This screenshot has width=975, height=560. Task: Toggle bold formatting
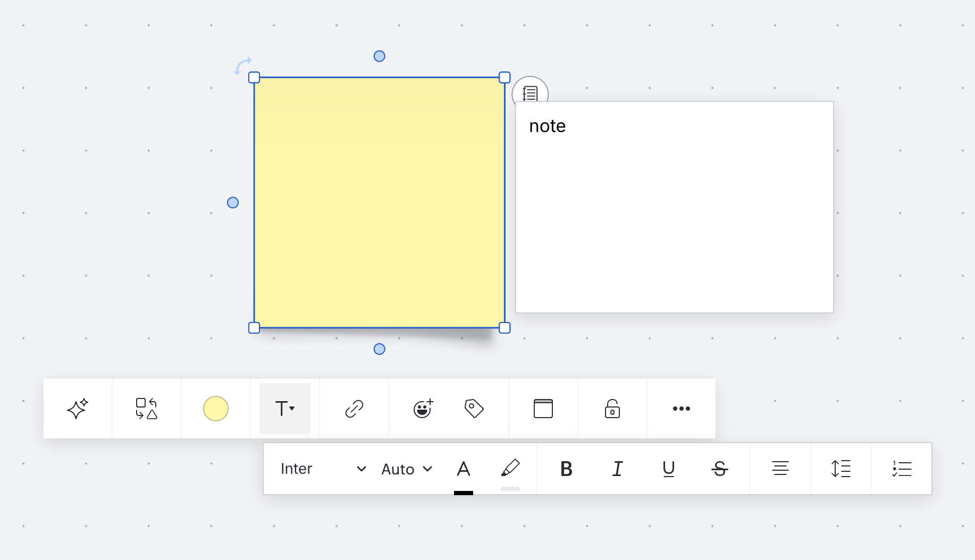pos(566,469)
